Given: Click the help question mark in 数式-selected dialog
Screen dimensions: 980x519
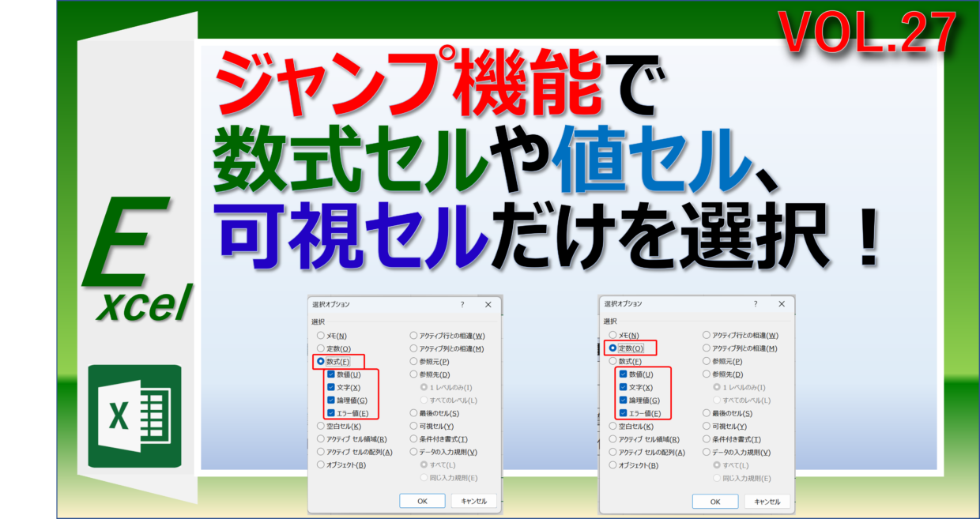Looking at the screenshot, I should pos(462,304).
